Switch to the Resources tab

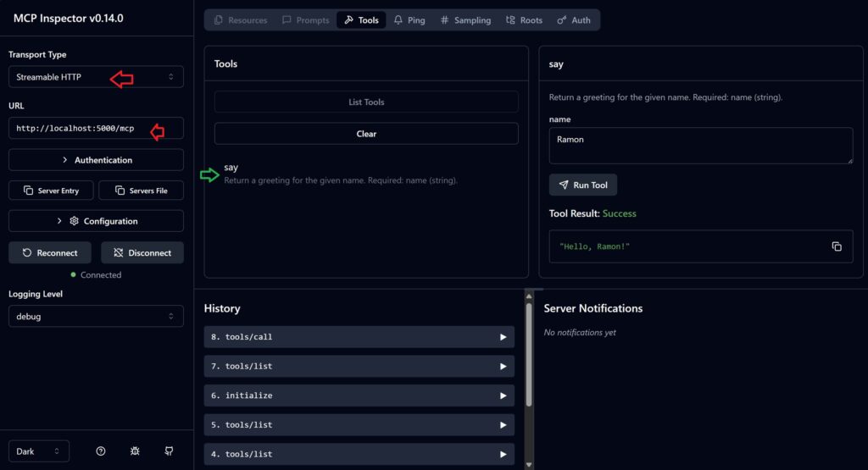coord(241,20)
